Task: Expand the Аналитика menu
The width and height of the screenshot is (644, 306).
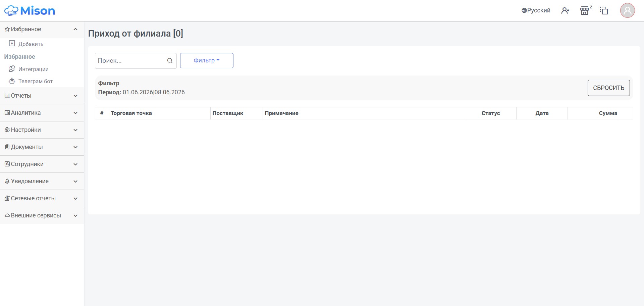Action: coord(42,113)
